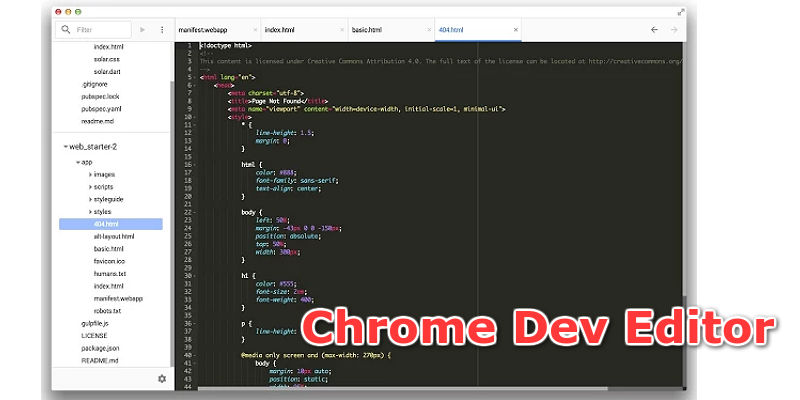Select .gitignore file

tap(94, 84)
